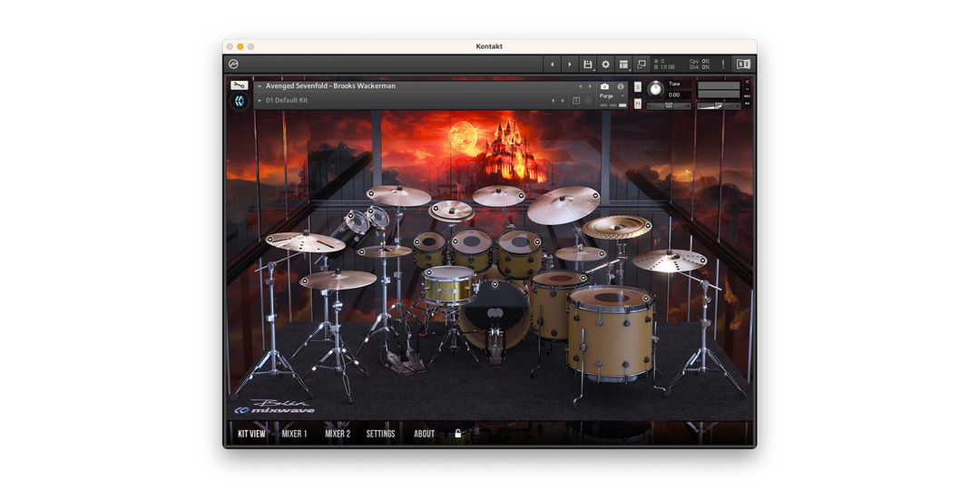
Task: Expand the Avenged Sevenfold instrument name dropdown
Action: (260, 86)
